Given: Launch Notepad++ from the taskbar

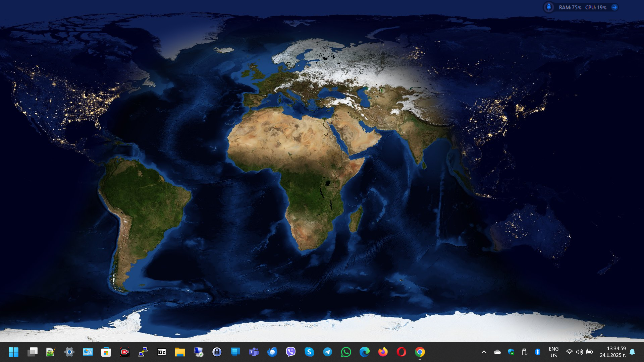Looking at the screenshot, I should (x=51, y=352).
